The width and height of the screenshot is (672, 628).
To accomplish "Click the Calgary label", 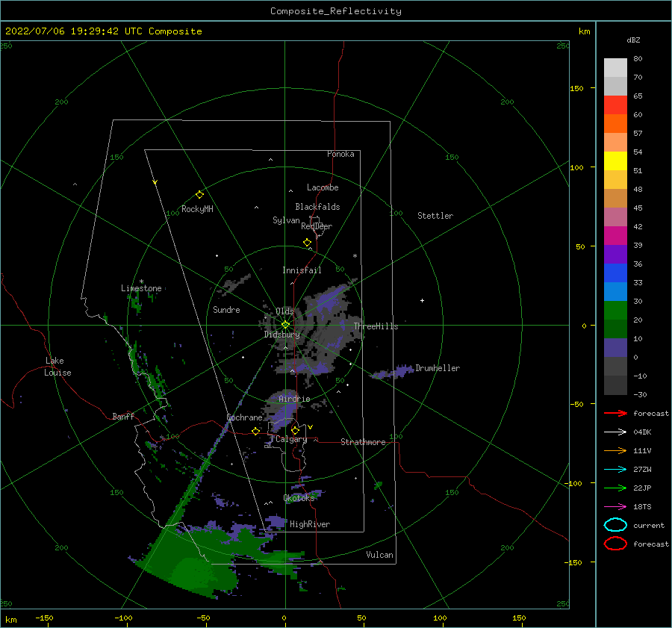I will coord(291,439).
